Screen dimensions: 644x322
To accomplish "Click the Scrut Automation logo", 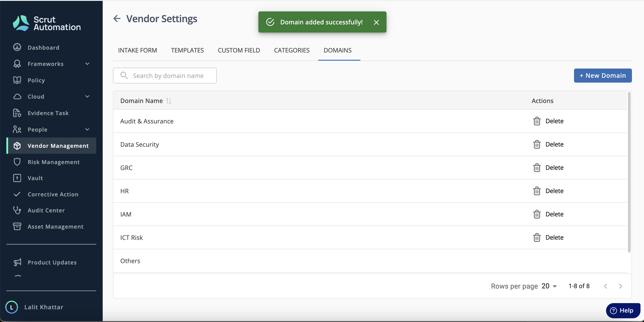I will pyautogui.click(x=47, y=23).
